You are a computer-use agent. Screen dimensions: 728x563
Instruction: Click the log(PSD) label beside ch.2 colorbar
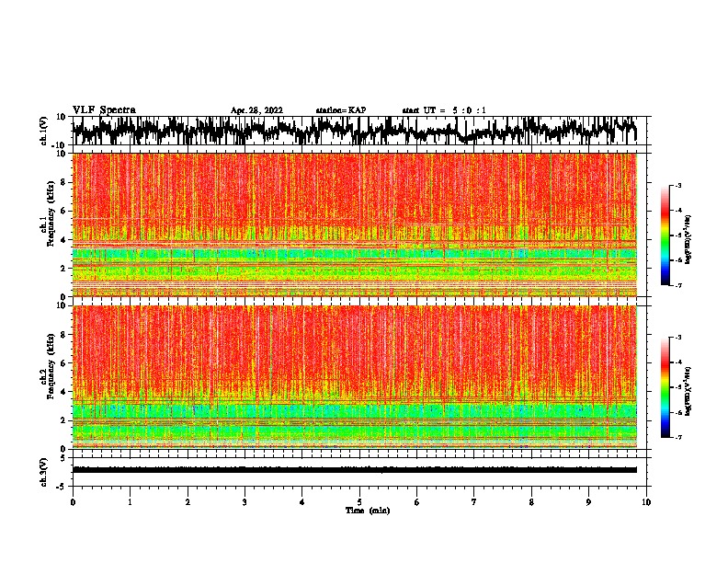(x=688, y=391)
